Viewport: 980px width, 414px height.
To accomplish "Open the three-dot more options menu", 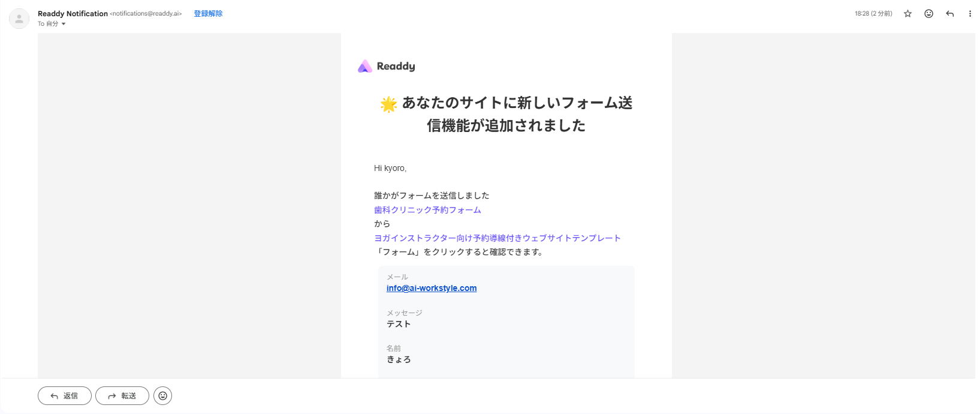I will coord(970,14).
